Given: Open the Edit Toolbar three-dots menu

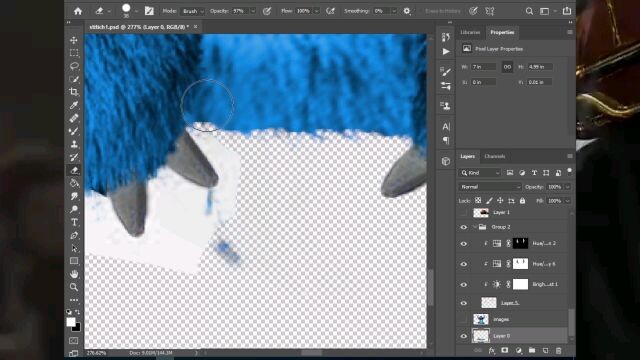Looking at the screenshot, I should click(74, 300).
